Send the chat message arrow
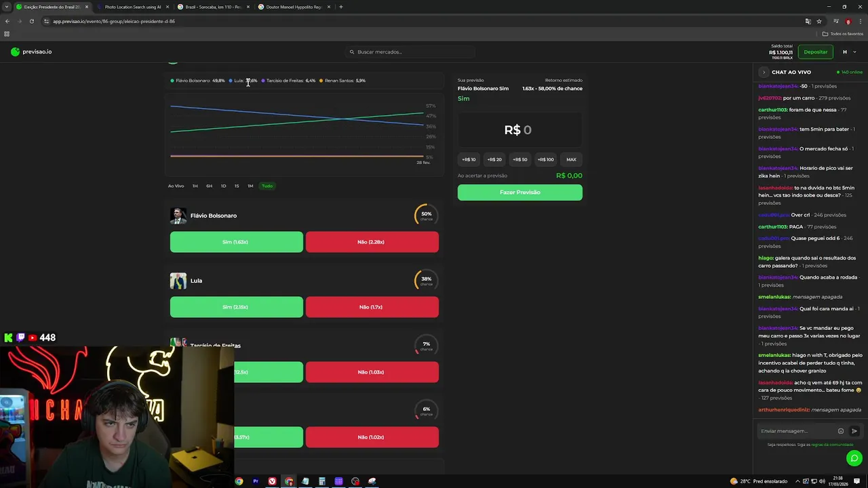Image resolution: width=868 pixels, height=488 pixels. coord(854,431)
